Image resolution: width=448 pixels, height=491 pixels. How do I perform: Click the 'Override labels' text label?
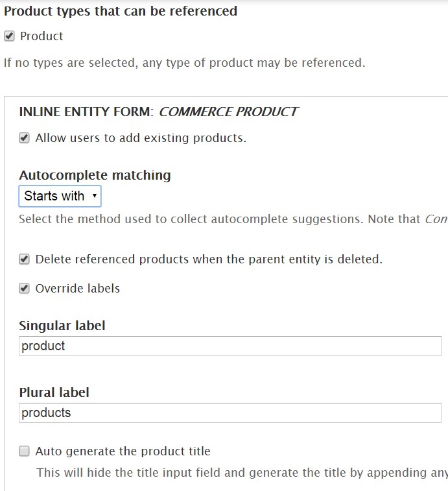tap(78, 289)
